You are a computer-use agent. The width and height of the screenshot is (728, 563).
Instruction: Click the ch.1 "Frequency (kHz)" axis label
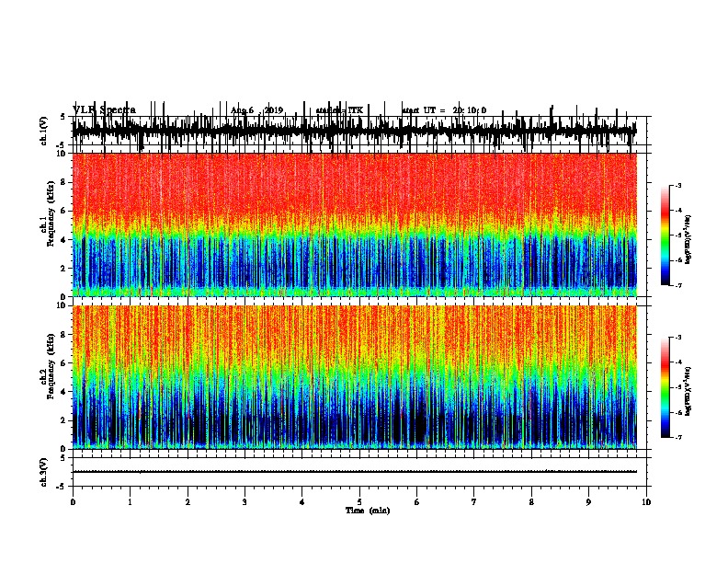(x=51, y=214)
